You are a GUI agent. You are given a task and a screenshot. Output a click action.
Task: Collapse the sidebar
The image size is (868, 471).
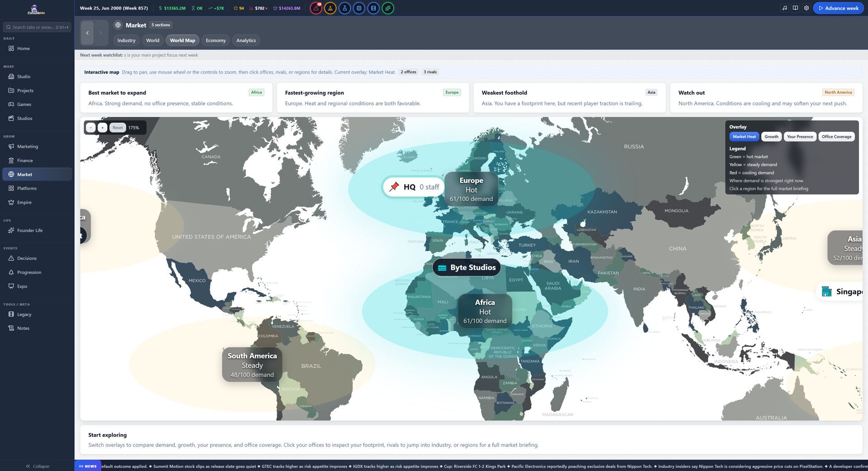click(x=37, y=466)
